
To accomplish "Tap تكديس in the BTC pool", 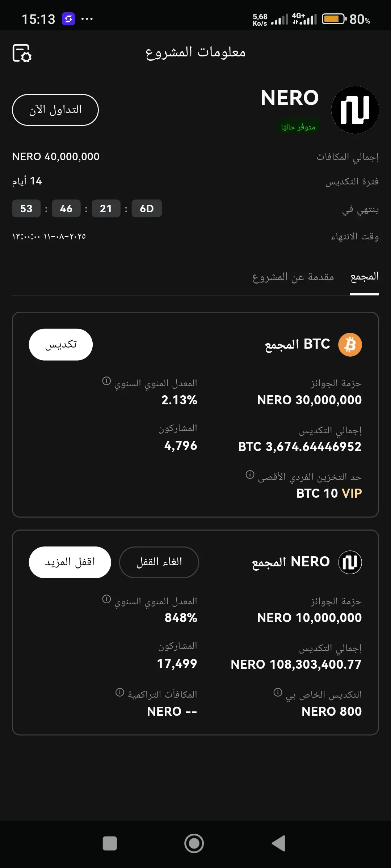I will click(61, 345).
